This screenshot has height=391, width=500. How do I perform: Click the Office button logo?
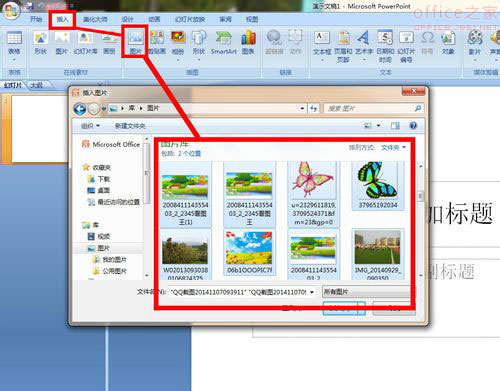click(11, 10)
